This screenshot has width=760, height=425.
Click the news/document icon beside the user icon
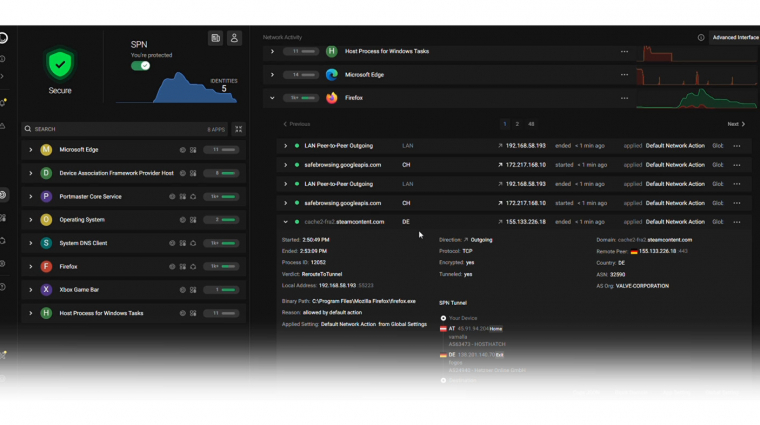(x=216, y=38)
